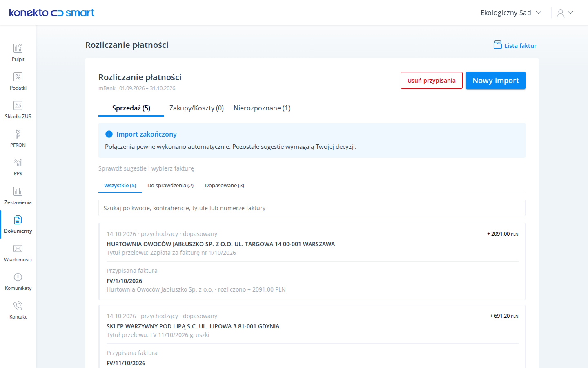
Task: Click the + 2091,00 PLN amount
Action: (503, 234)
